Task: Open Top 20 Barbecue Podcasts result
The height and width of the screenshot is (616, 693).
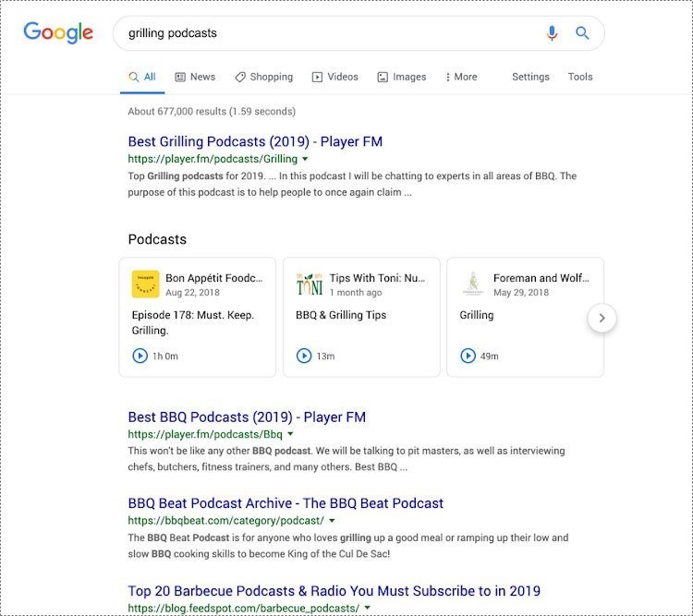Action: click(x=334, y=591)
